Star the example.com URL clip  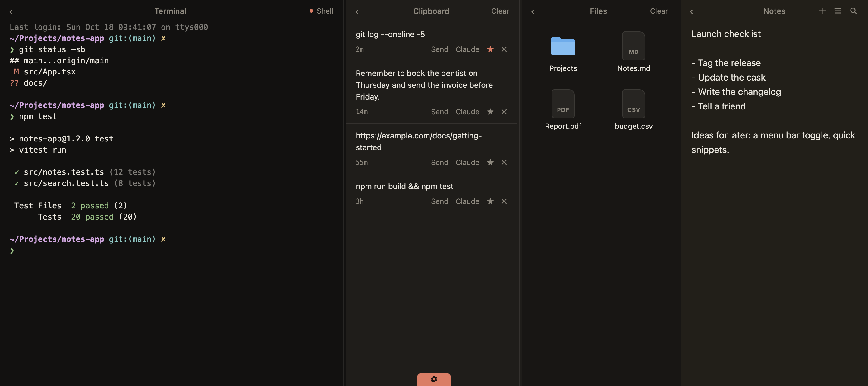pyautogui.click(x=490, y=163)
